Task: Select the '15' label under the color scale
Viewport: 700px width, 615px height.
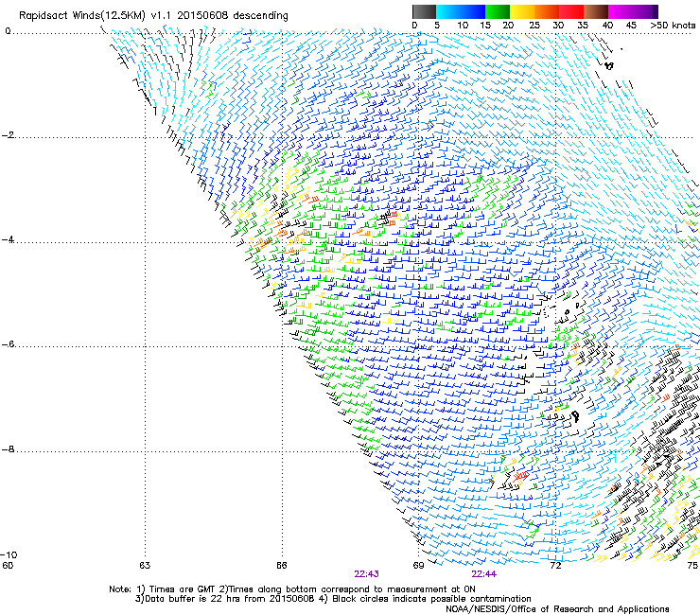Action: pyautogui.click(x=485, y=26)
